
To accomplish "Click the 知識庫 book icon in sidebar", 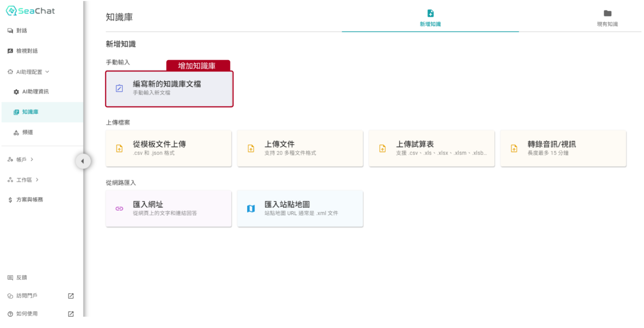I will coord(17,112).
